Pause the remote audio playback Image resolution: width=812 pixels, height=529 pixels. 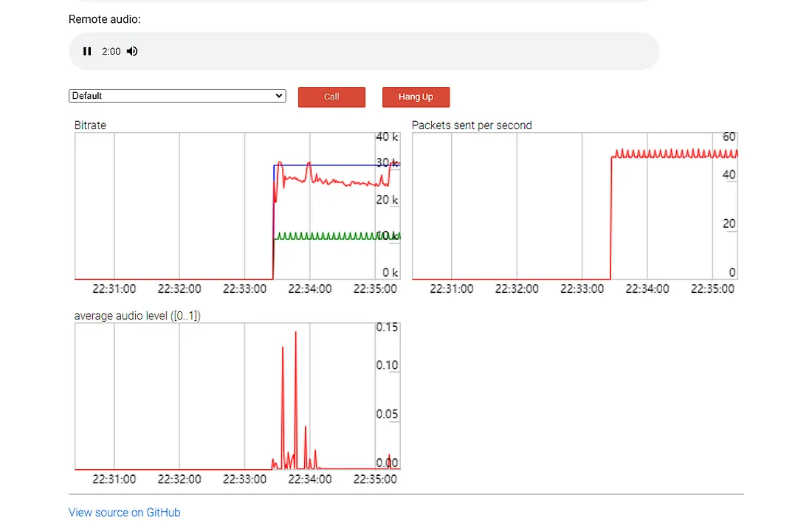(87, 52)
